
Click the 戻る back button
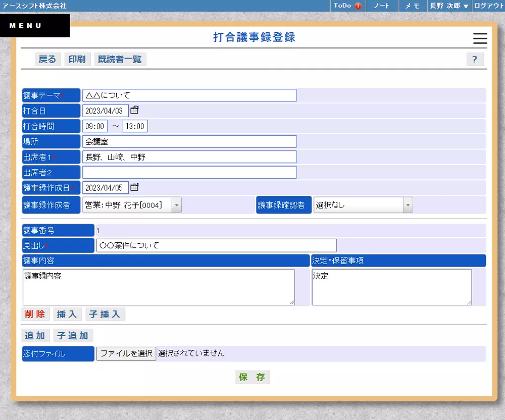pos(47,59)
